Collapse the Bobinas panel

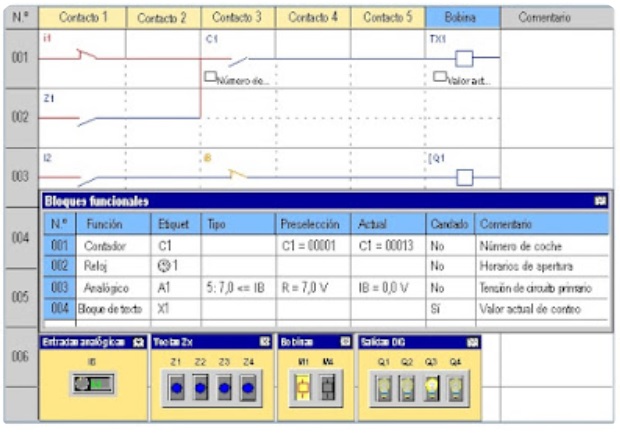[x=345, y=342]
